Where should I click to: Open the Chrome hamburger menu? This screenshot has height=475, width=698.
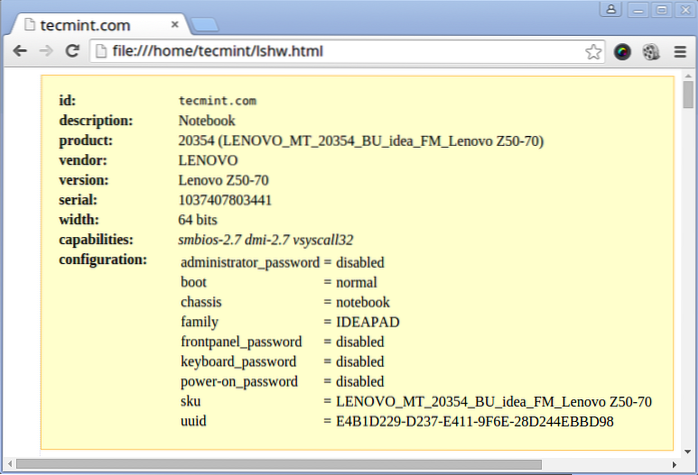point(680,52)
